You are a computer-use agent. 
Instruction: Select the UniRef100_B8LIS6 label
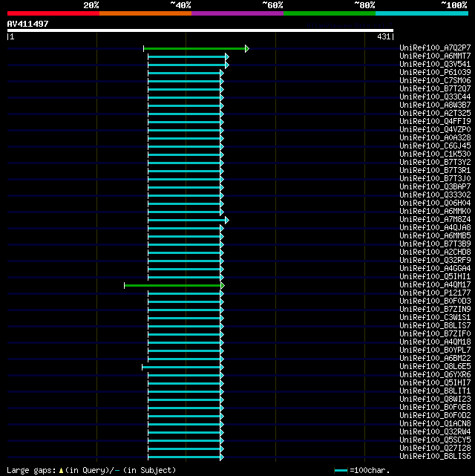435,456
